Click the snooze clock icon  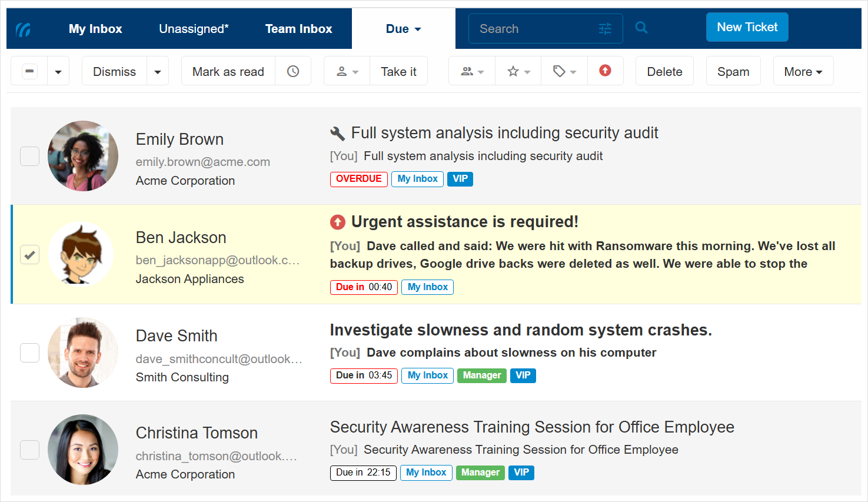(x=293, y=71)
